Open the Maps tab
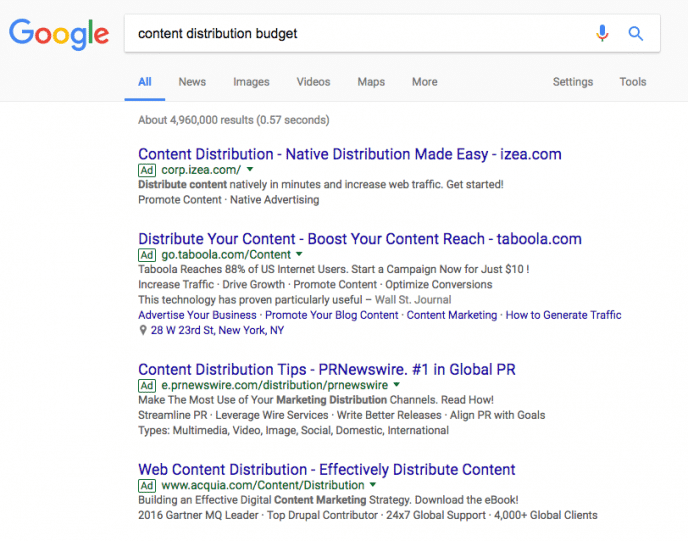688x541 pixels. pos(371,82)
